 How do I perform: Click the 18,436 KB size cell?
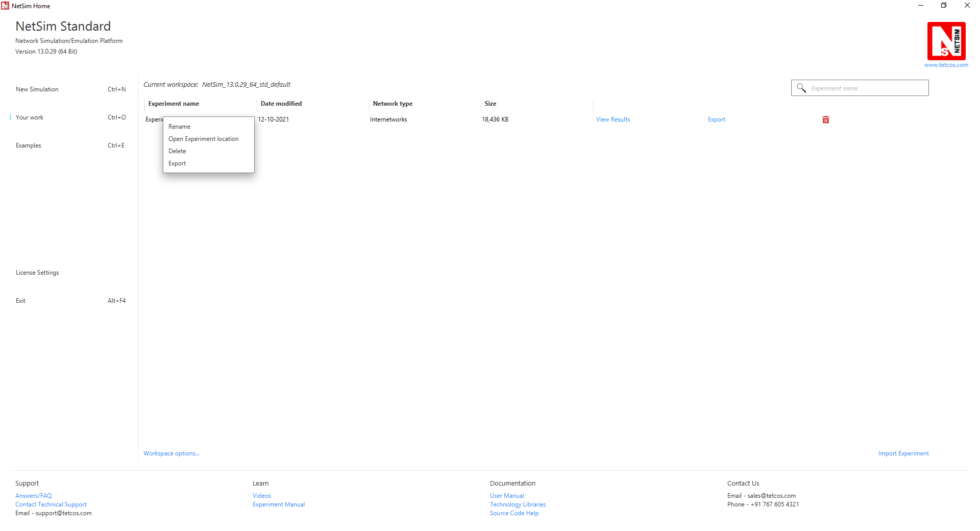coord(495,119)
